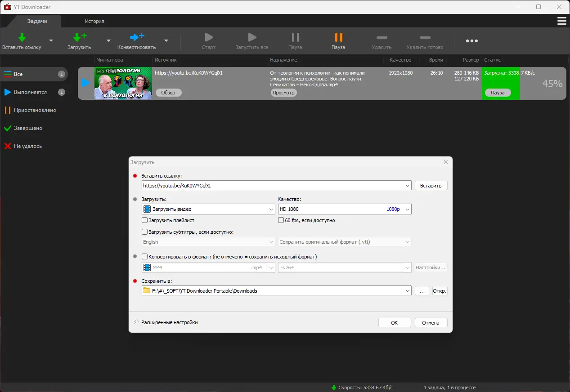570x392 pixels.
Task: Tick the 60 fps if available checkbox
Action: tap(281, 220)
